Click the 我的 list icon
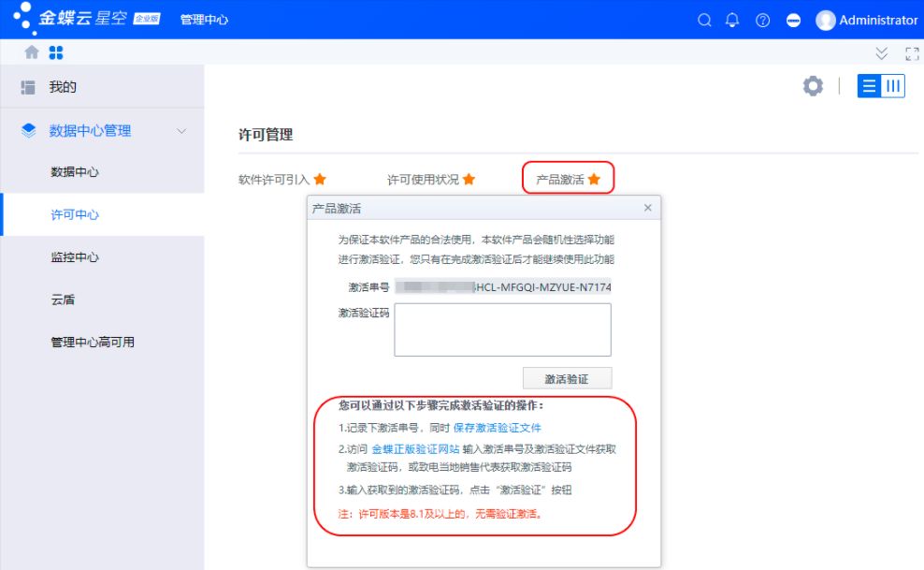The image size is (924, 570). 28,87
